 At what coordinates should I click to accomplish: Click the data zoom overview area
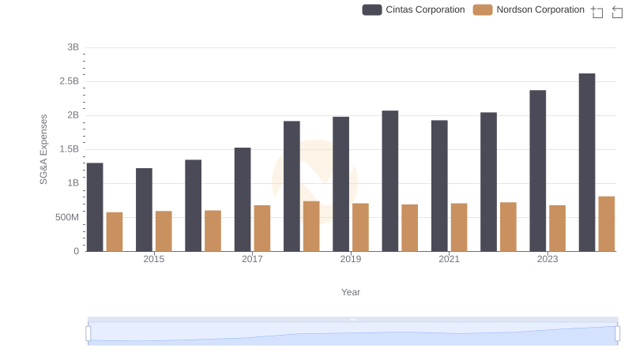[352, 334]
